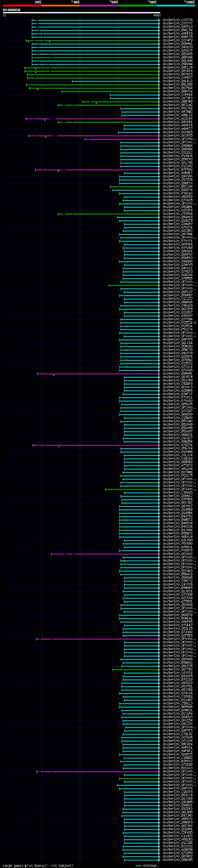The width and height of the screenshot is (198, 868).
Task: Select hit UniRef100_B9FLX9
Action: (177, 68)
